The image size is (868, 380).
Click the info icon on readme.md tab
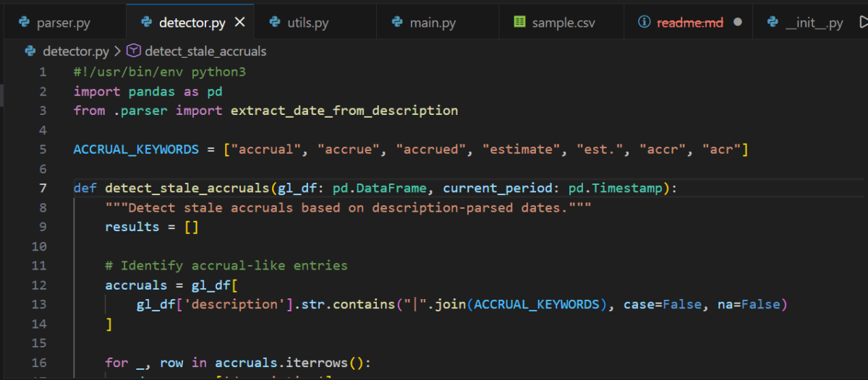(x=644, y=22)
